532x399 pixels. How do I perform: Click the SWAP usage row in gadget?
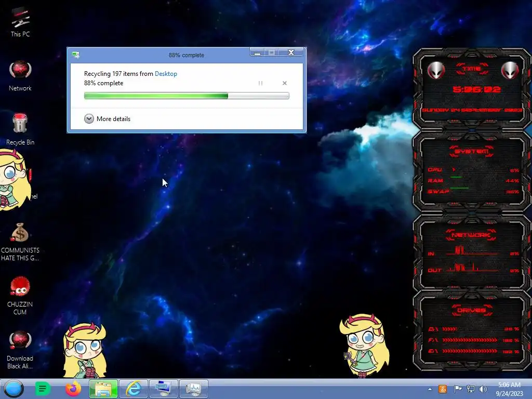tap(473, 192)
